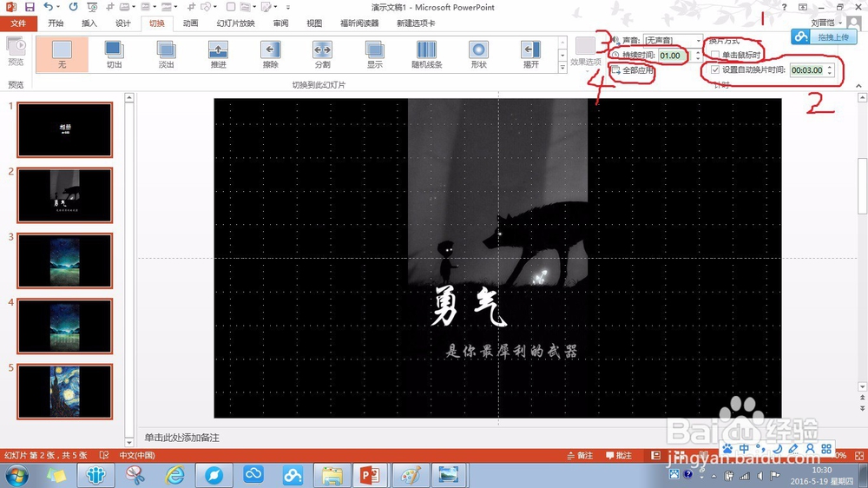
Task: Toggle the 单击鼠标时 on mouse click checkbox
Action: click(x=715, y=55)
